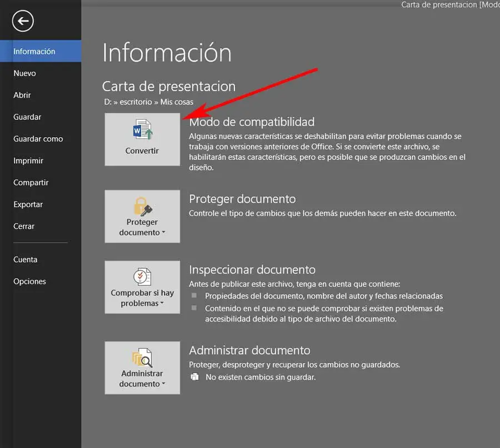Click 'Controle el tipo de cambios' description
The image size is (500, 448).
tap(322, 213)
